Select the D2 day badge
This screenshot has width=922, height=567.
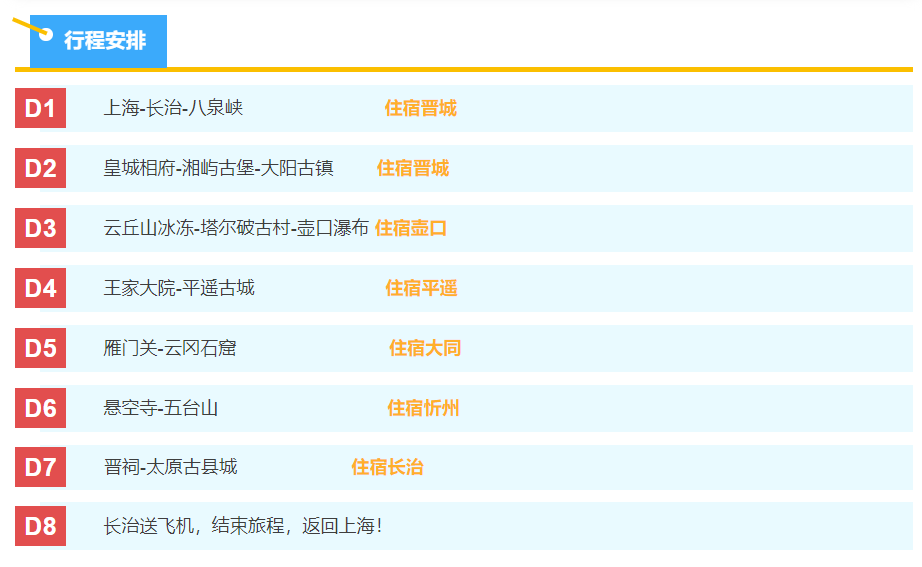click(41, 168)
